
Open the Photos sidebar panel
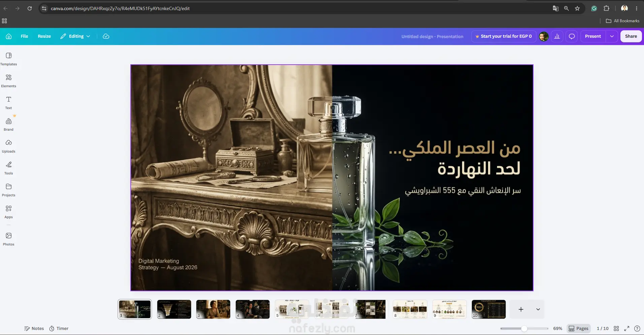tap(9, 239)
